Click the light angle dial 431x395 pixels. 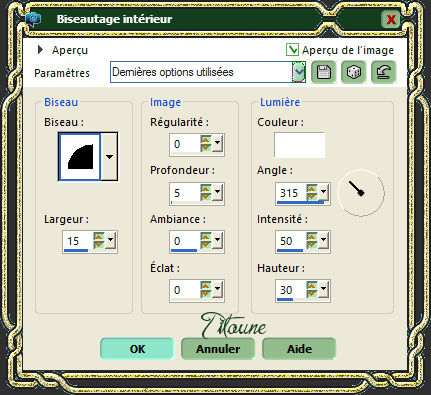click(x=361, y=193)
